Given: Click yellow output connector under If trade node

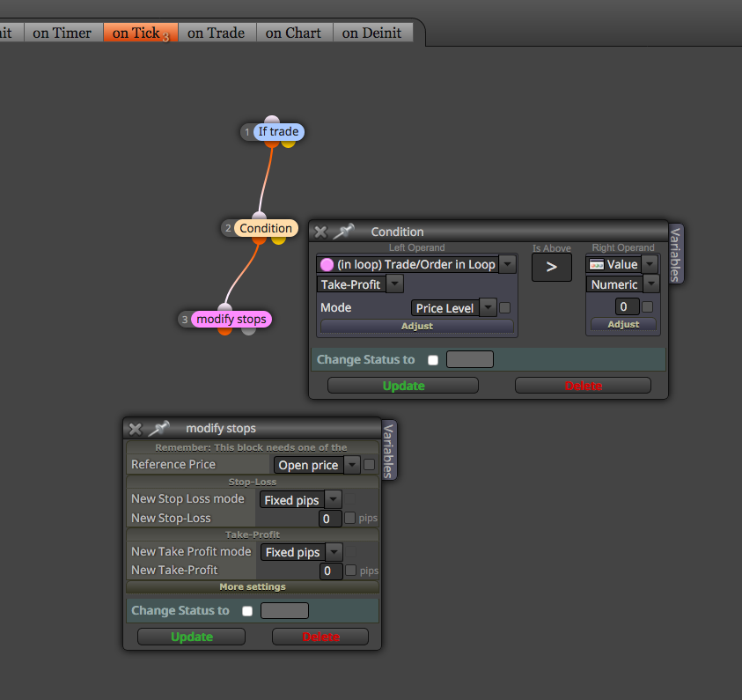Looking at the screenshot, I should click(288, 143).
